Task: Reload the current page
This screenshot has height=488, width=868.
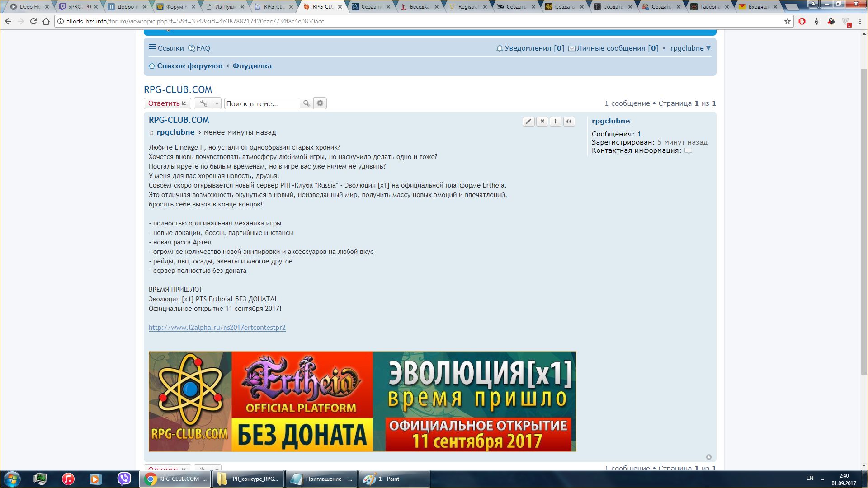Action: (33, 21)
